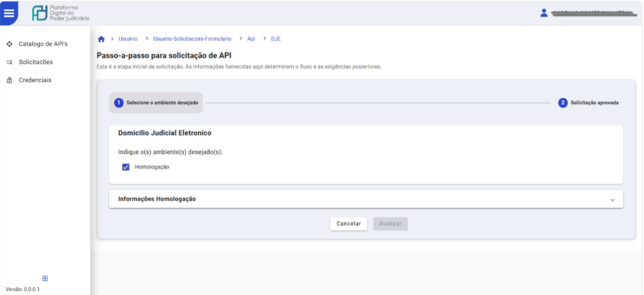Viewport: 644px width, 295px height.
Task: Click the user account icon at top right
Action: [544, 12]
